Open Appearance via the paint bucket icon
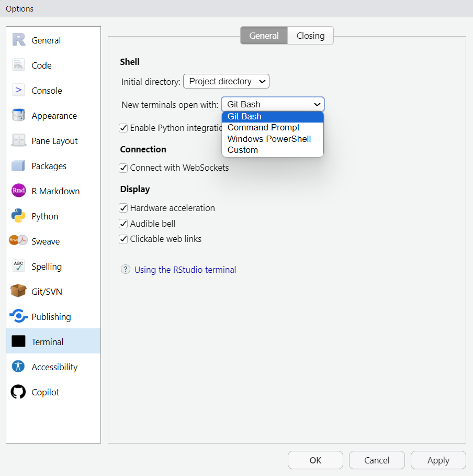473x476 pixels. (18, 115)
